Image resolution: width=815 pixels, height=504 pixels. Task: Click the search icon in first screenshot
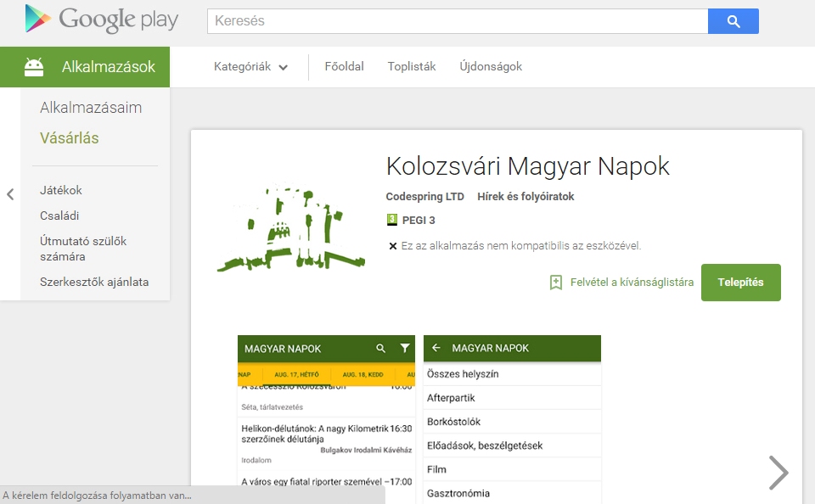click(x=381, y=348)
